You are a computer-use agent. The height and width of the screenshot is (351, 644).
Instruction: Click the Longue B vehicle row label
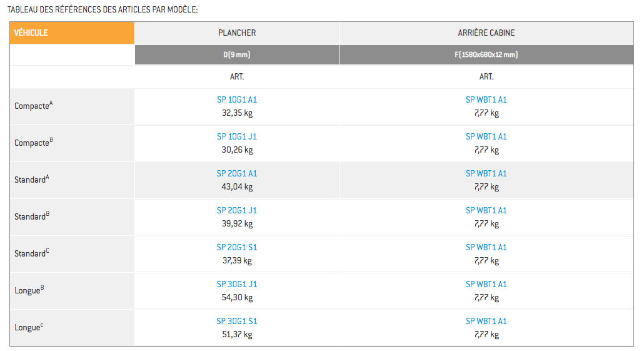(x=29, y=290)
